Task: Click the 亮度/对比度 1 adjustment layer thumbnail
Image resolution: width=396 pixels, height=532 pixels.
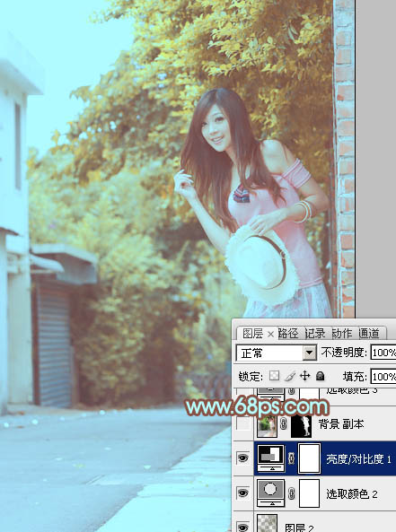Action: (270, 458)
